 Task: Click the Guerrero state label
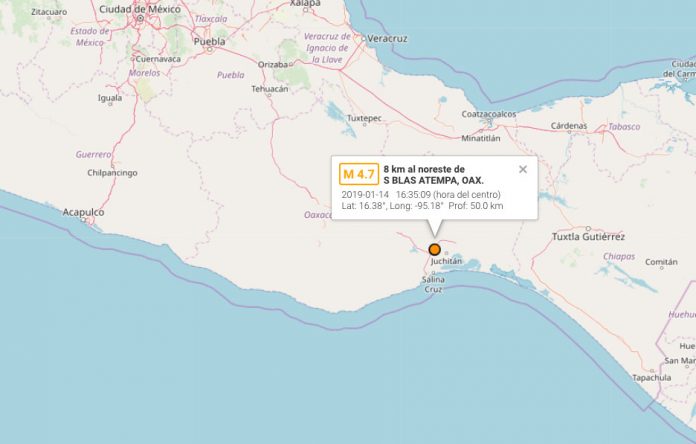pyautogui.click(x=93, y=155)
